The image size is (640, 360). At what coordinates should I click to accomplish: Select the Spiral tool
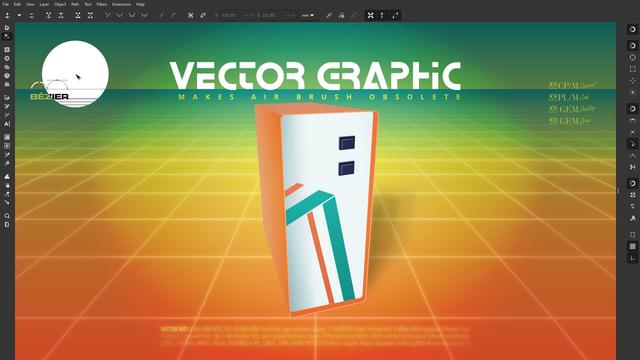coord(7,84)
